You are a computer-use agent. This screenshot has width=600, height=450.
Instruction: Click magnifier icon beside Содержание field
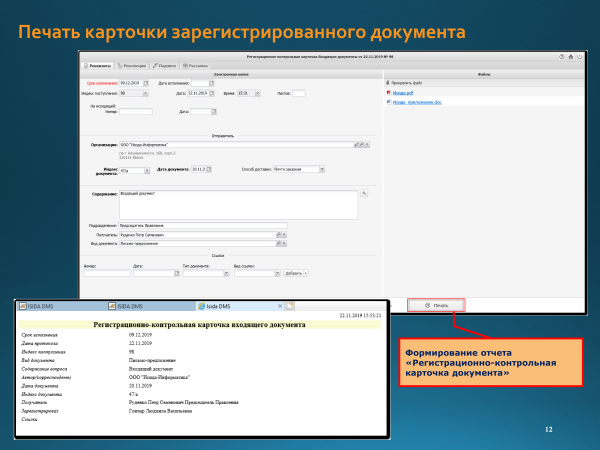coord(364,193)
